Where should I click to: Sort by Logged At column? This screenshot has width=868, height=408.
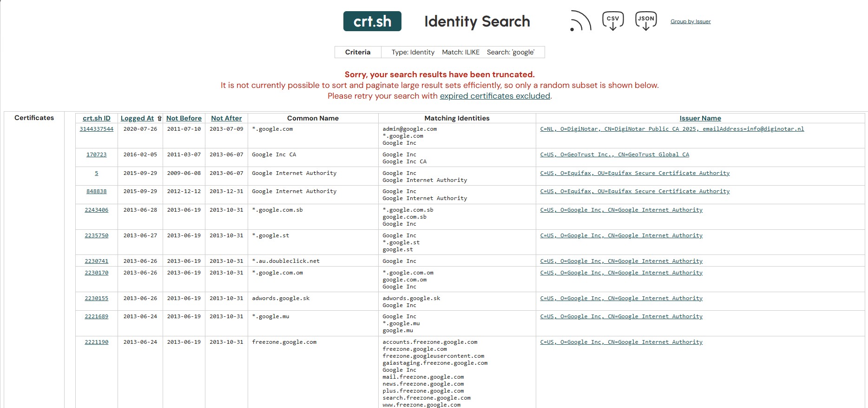coord(137,118)
